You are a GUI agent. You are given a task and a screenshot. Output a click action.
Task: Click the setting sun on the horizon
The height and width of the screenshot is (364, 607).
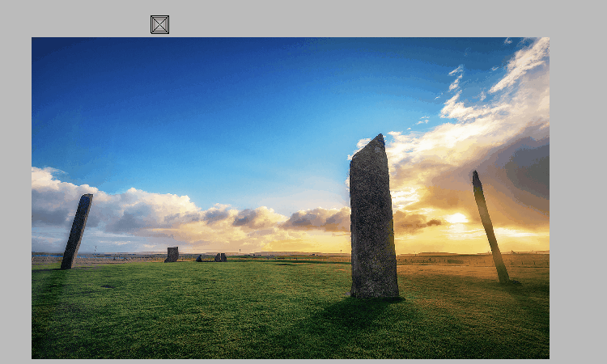[457, 218]
